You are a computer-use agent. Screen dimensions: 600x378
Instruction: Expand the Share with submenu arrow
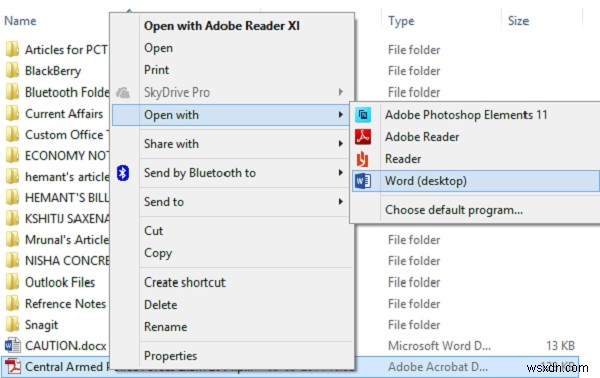tap(341, 144)
